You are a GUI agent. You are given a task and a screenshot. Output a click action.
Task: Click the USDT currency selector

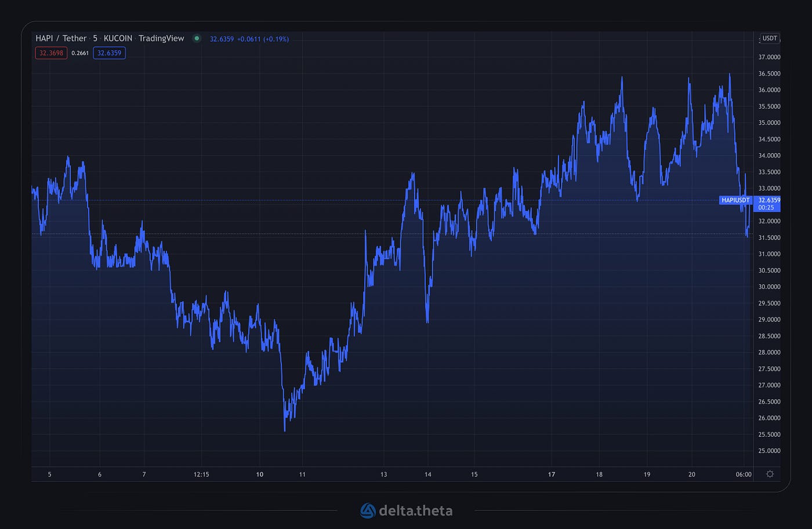click(x=770, y=38)
